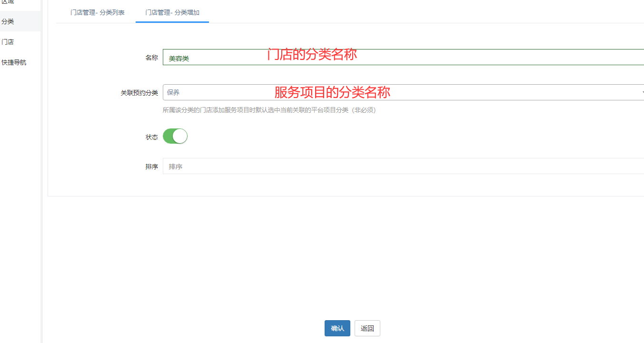Click the red 门店的分类名称 annotation
Image resolution: width=644 pixels, height=343 pixels.
312,54
